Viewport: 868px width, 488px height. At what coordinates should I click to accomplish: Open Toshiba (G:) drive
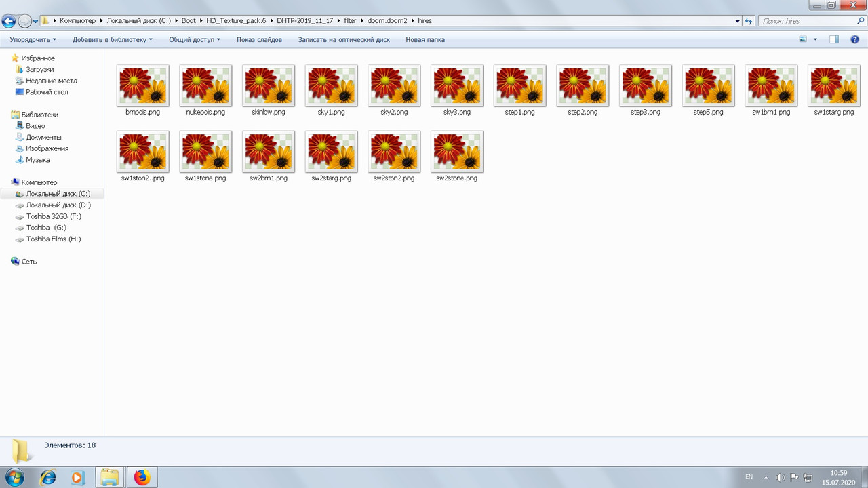tap(47, 228)
